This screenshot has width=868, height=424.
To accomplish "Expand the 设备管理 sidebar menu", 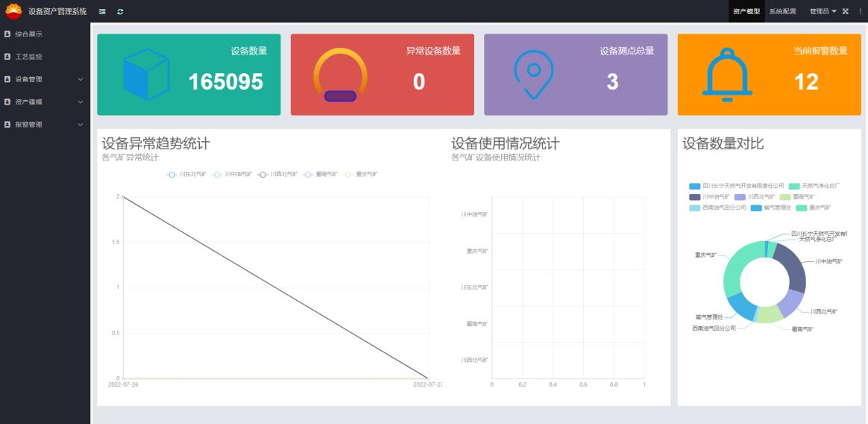I will click(x=45, y=79).
